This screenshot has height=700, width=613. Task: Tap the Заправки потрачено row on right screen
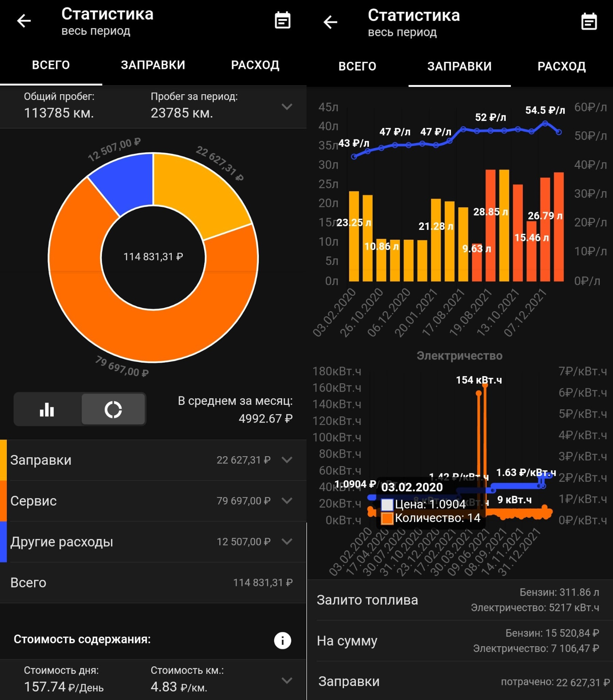[x=460, y=681]
